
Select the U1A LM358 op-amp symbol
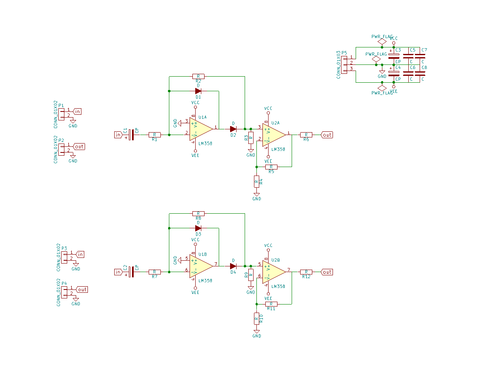tap(200, 129)
